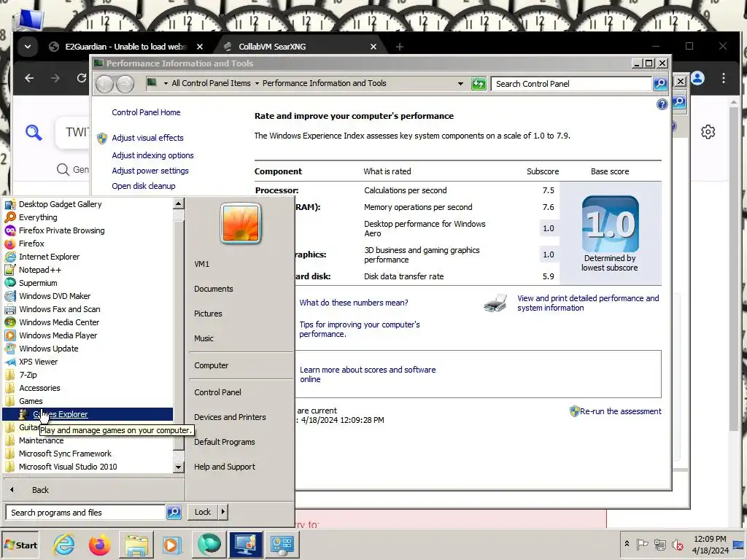Image resolution: width=747 pixels, height=560 pixels.
Task: Launch Everything search program
Action: coord(38,217)
